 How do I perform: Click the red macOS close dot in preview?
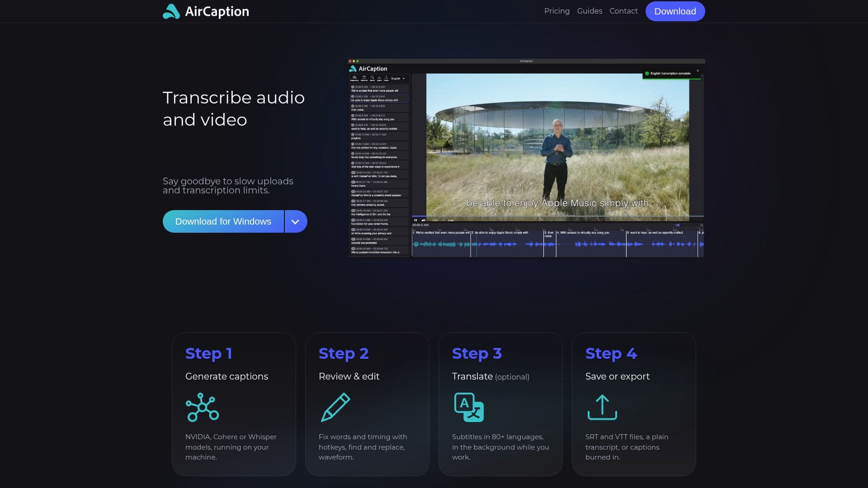pos(350,61)
